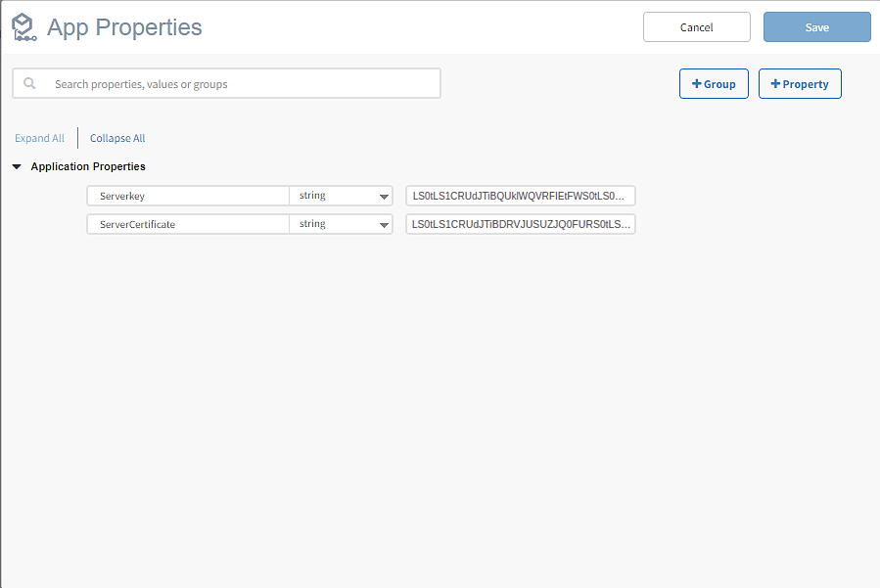
Task: Add a new Property
Action: click(799, 84)
